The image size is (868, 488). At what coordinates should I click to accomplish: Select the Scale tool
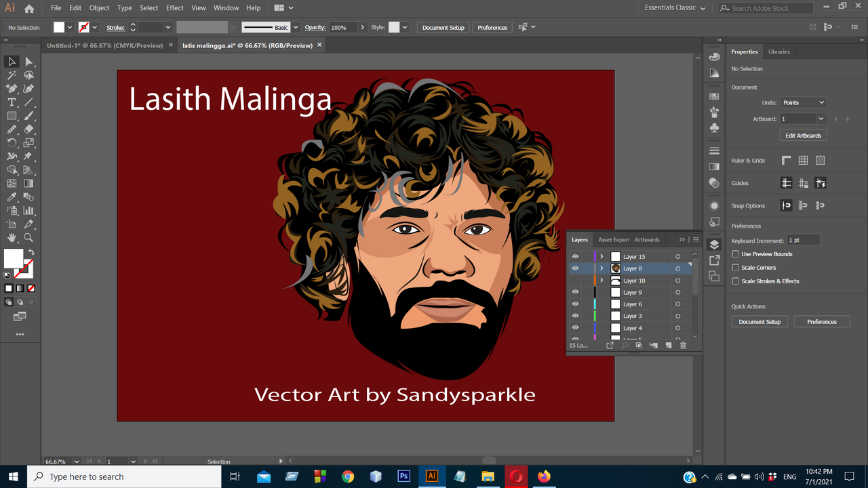[28, 143]
